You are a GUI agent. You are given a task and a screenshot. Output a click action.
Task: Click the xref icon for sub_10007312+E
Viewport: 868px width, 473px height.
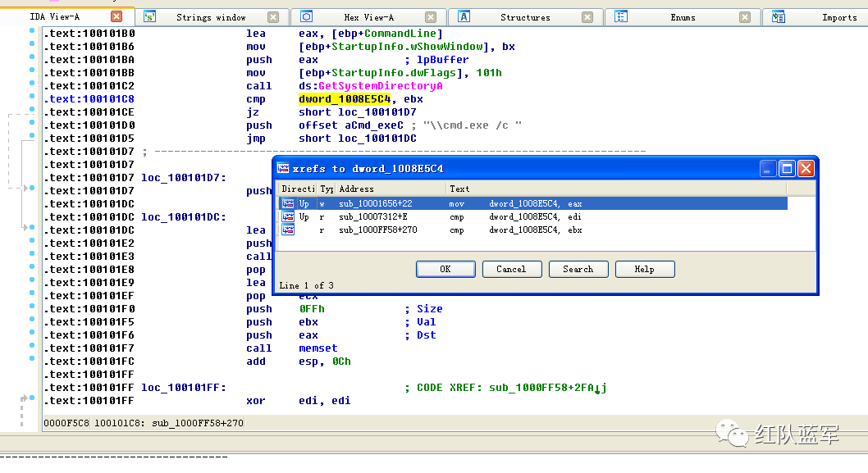(288, 216)
